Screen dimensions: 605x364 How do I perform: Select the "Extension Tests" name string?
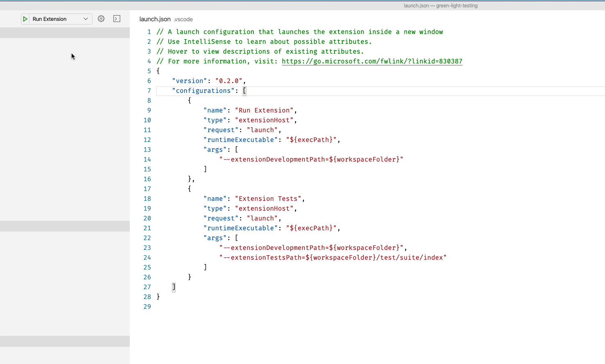coord(269,198)
